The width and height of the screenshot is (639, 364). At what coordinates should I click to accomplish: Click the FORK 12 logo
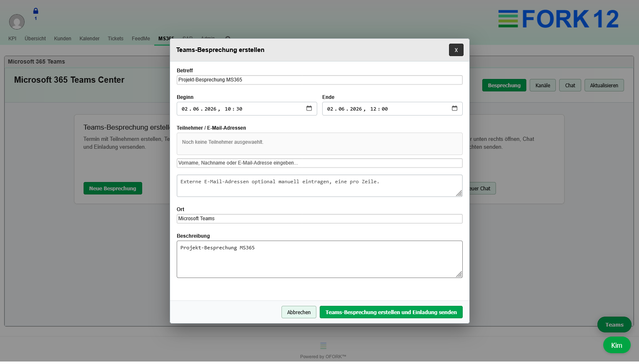pyautogui.click(x=558, y=19)
